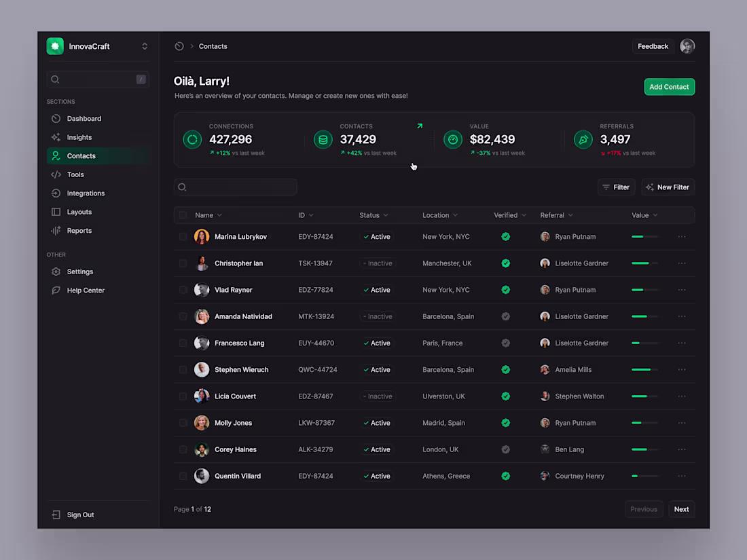Open Settings via the gear icon
The height and width of the screenshot is (560, 747).
coord(56,272)
